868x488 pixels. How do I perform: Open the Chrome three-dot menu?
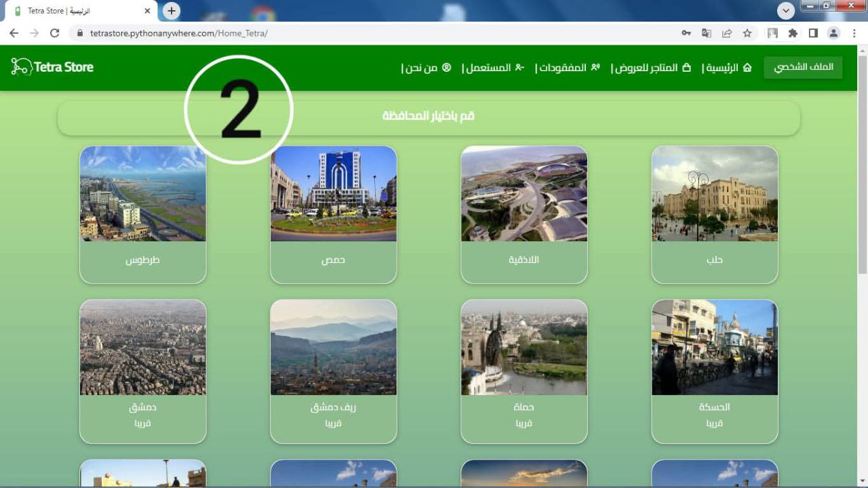tap(854, 33)
